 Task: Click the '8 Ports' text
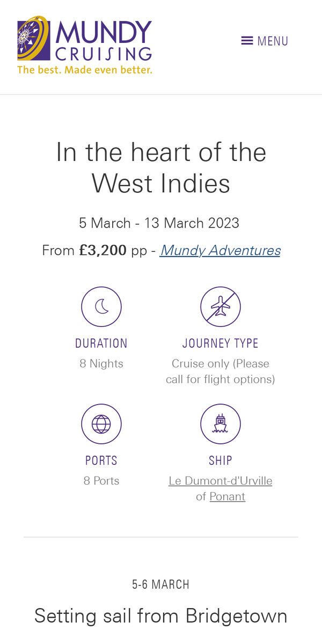[101, 481]
